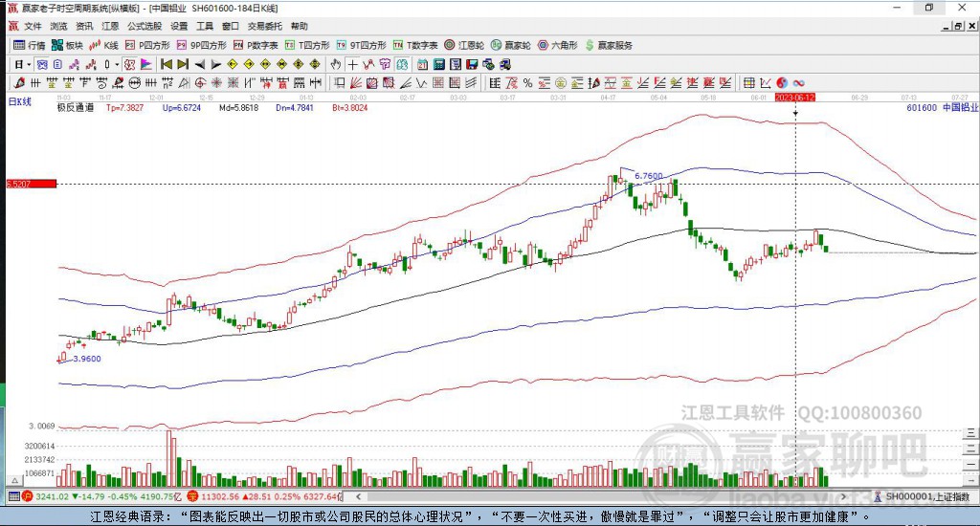Viewport: 980px width, 526px height.
Task: Open the T四方形 tool
Action: click(x=307, y=45)
